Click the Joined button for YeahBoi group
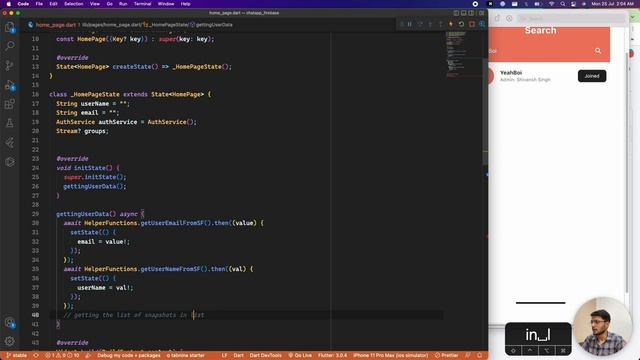This screenshot has width=640, height=360. tap(592, 76)
